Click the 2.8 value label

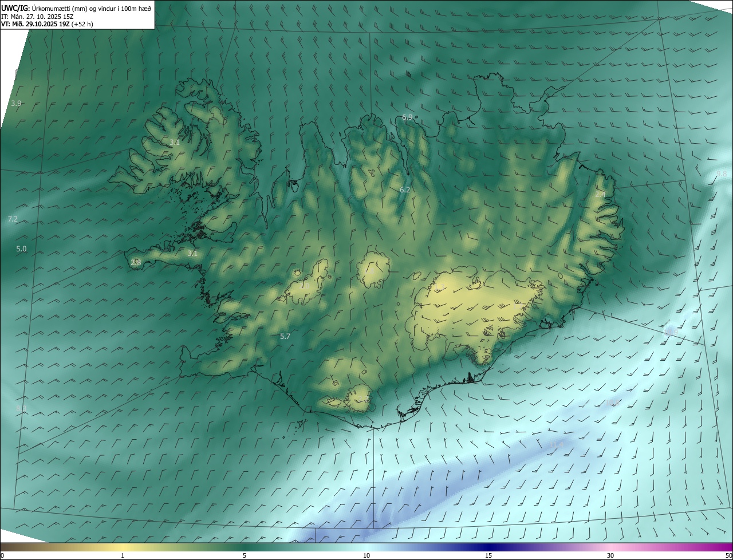pos(136,262)
